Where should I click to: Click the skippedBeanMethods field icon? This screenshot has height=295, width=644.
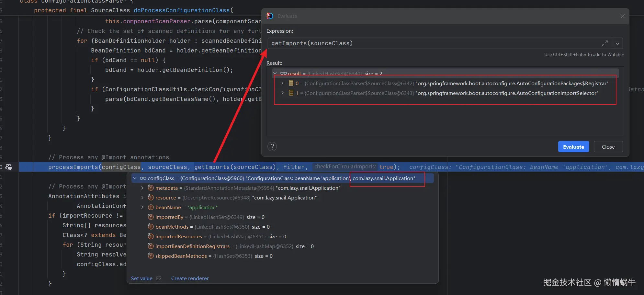[151, 256]
